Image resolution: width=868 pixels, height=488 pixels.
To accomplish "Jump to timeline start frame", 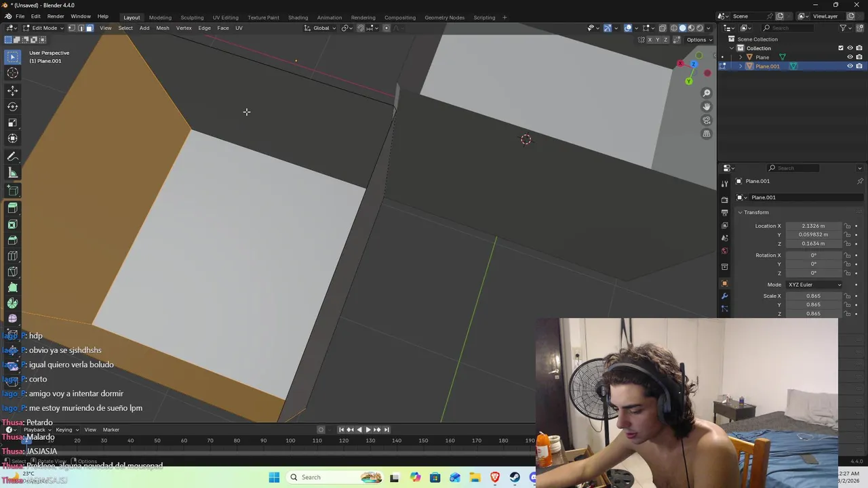I will [x=340, y=429].
